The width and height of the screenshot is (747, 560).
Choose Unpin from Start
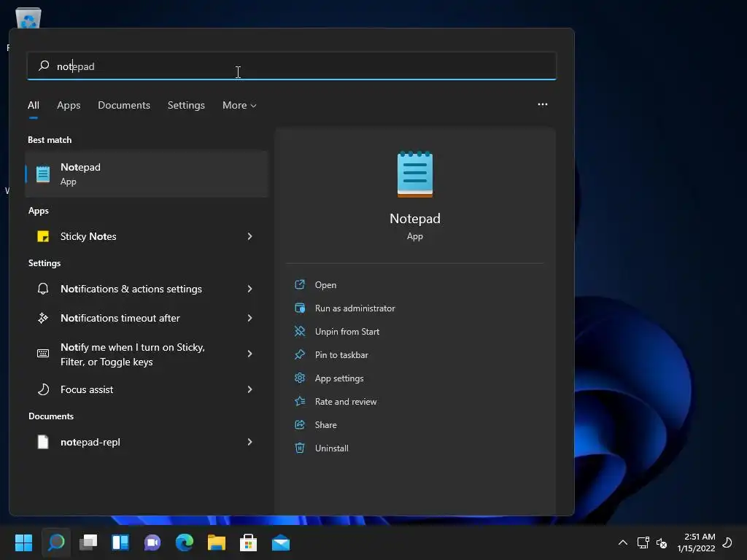coord(347,332)
